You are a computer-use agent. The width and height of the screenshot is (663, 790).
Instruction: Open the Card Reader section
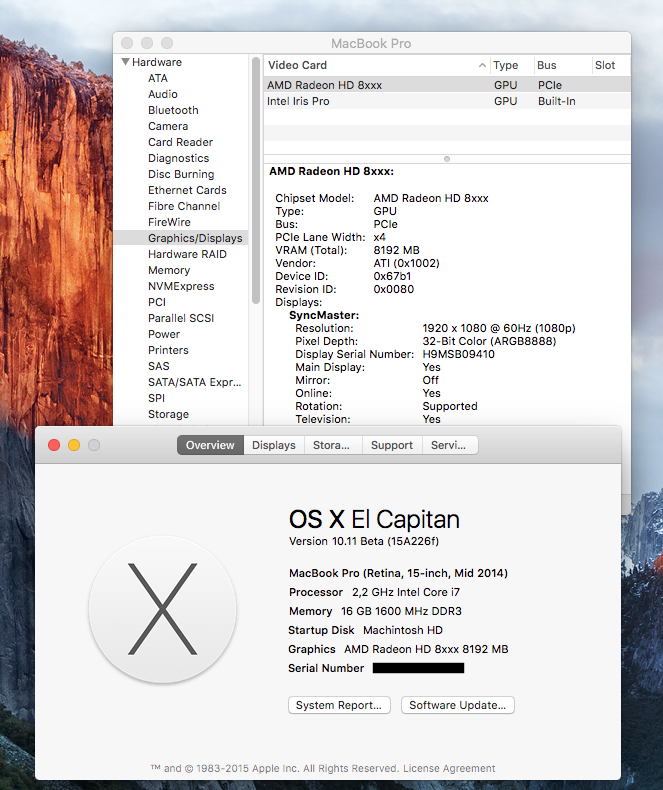pos(180,142)
